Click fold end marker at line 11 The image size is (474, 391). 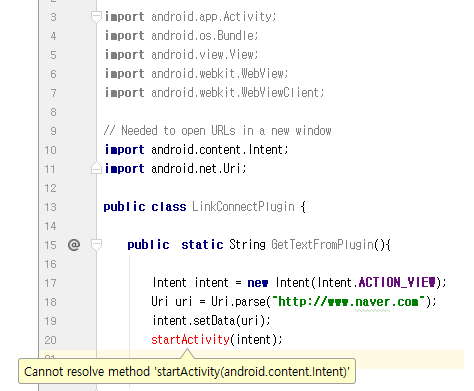pos(96,168)
